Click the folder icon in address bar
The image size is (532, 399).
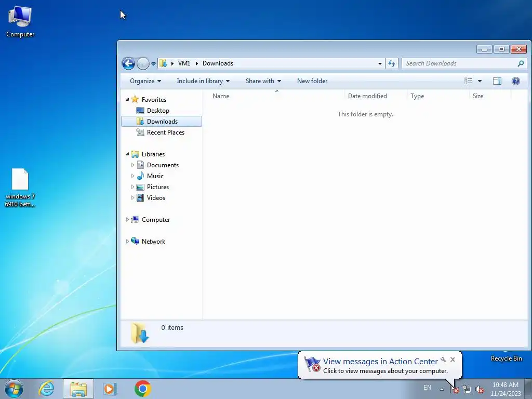163,63
